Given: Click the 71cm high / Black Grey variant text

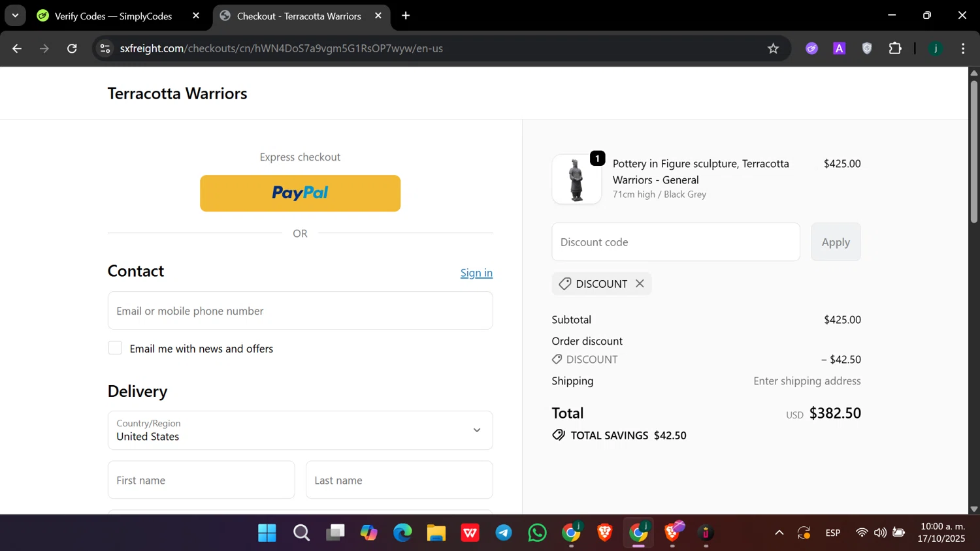Looking at the screenshot, I should pos(659,195).
